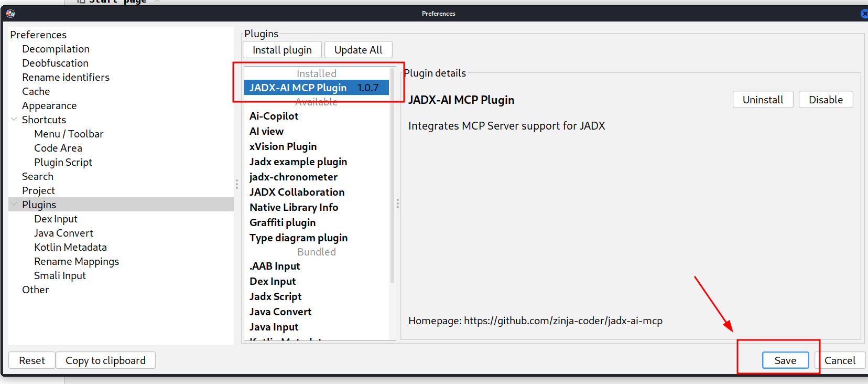This screenshot has width=868, height=384.
Task: Click the JADX app icon in title bar
Action: coord(10,14)
